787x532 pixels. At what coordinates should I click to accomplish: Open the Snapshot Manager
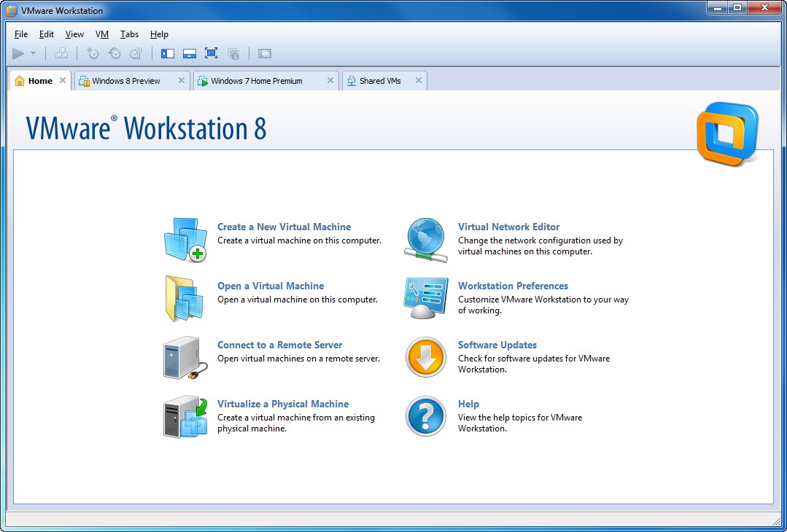click(136, 53)
